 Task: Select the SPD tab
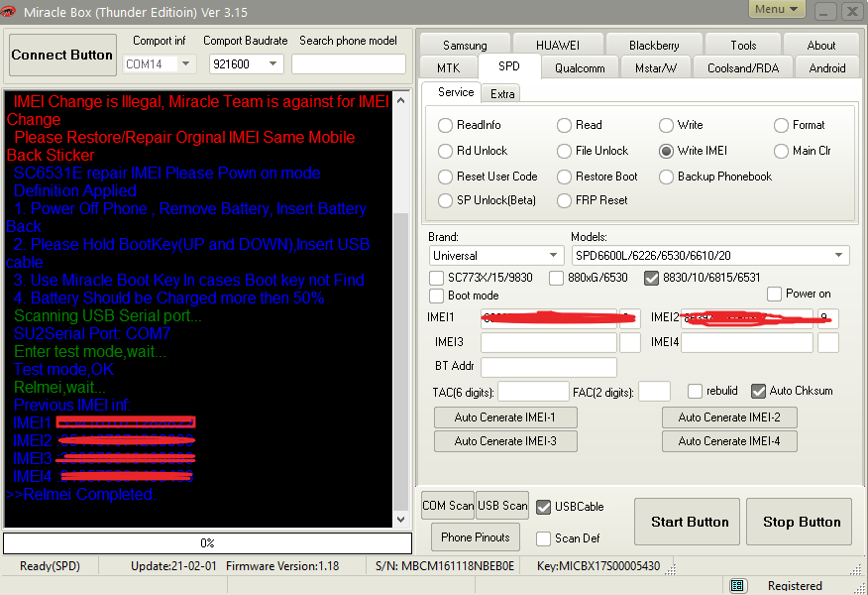[x=508, y=66]
